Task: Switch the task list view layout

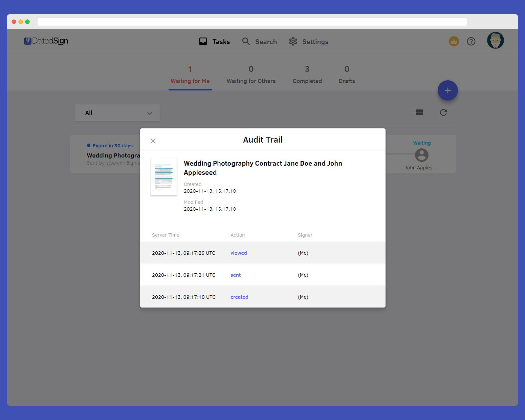Action: point(419,112)
